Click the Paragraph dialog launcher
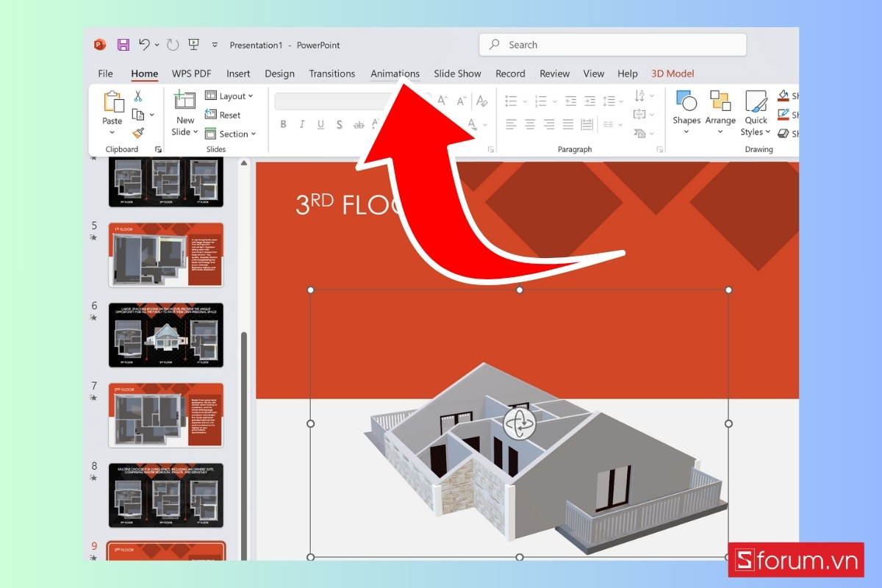 tap(658, 149)
